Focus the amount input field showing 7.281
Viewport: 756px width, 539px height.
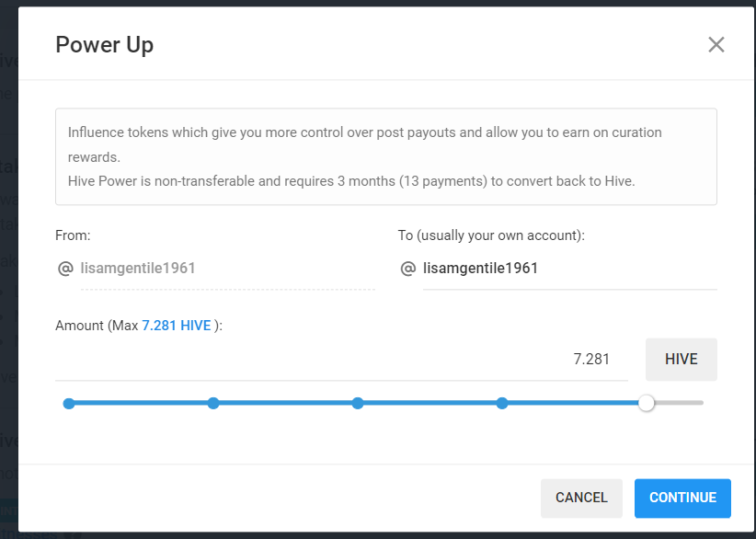point(341,359)
